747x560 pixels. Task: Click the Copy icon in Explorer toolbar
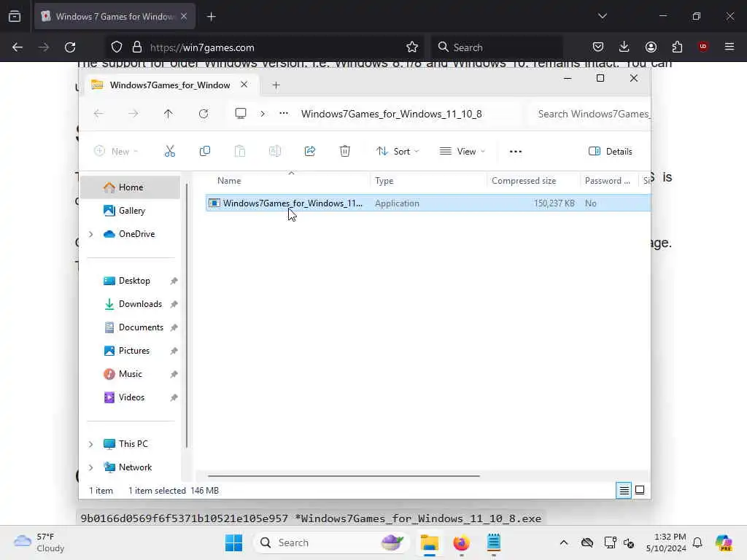click(x=205, y=152)
